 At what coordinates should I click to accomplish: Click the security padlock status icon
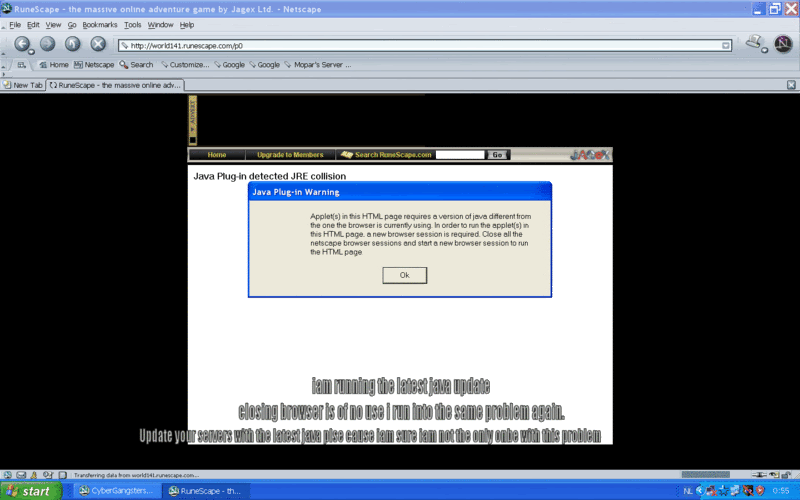coord(786,475)
